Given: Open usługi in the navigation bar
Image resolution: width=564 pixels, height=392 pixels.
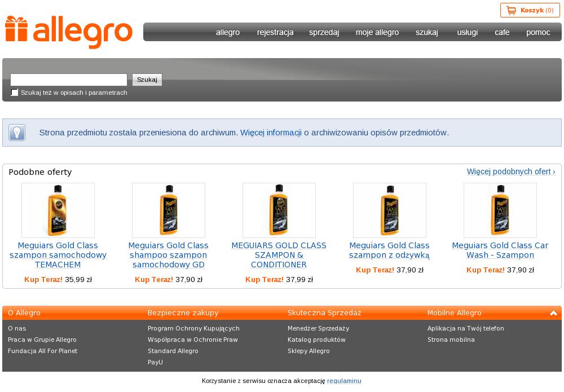Looking at the screenshot, I should pos(468,32).
